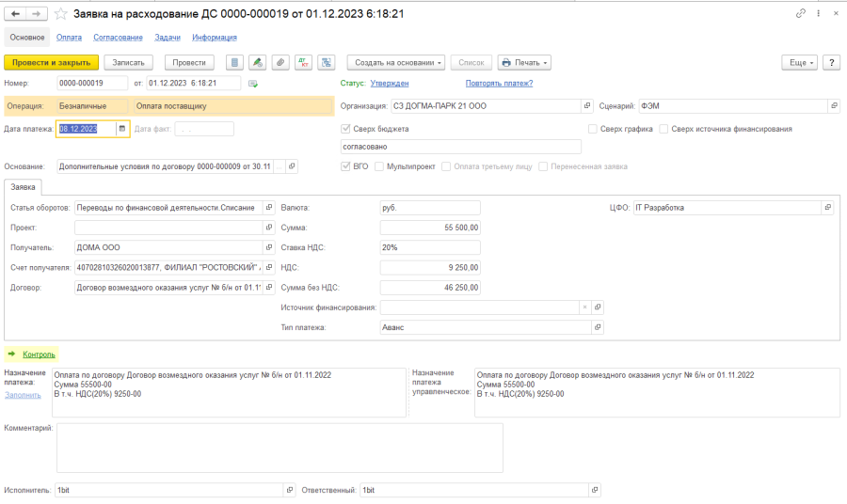This screenshot has width=847, height=504.
Task: Click the attached files paperclip icon
Action: click(x=280, y=62)
